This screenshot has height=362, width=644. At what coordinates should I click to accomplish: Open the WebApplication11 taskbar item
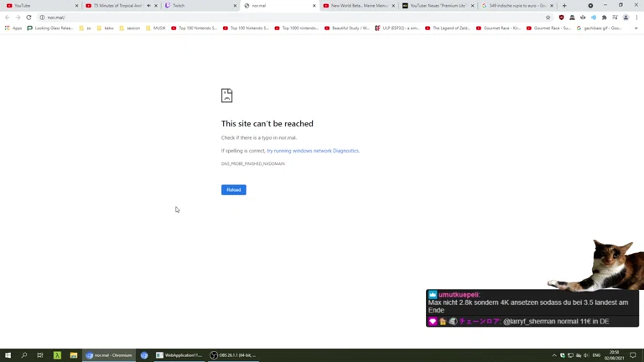pyautogui.click(x=179, y=355)
